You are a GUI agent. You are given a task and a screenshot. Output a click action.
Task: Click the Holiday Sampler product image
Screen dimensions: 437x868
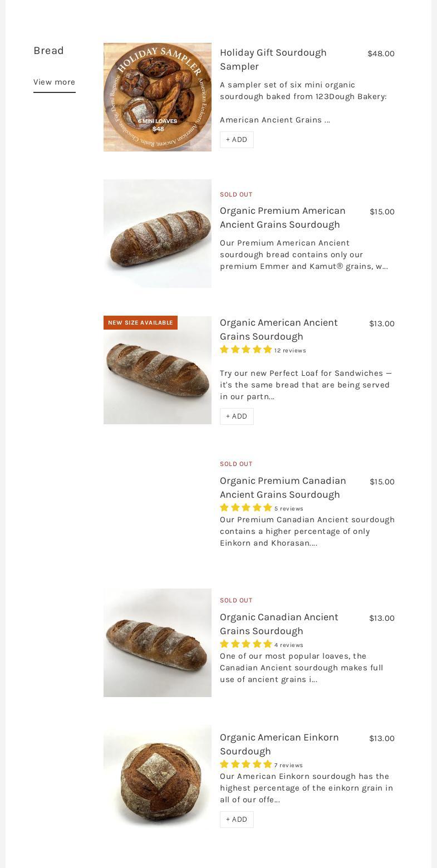[158, 97]
